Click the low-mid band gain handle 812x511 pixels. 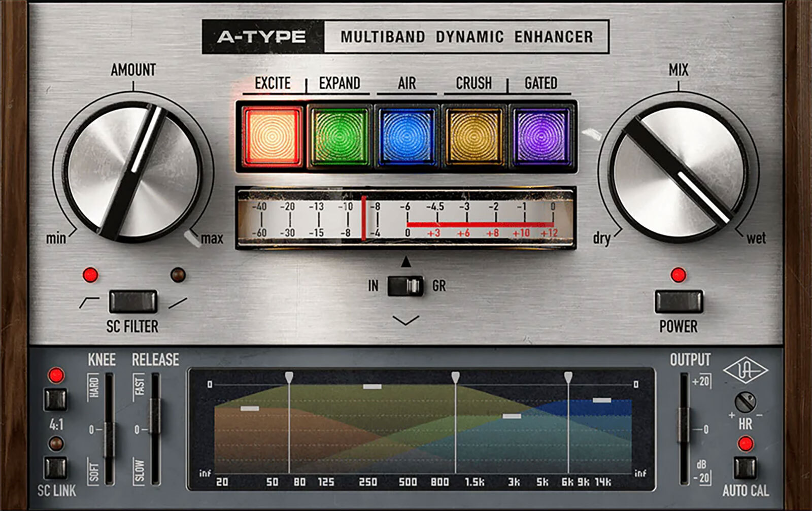pyautogui.click(x=372, y=387)
